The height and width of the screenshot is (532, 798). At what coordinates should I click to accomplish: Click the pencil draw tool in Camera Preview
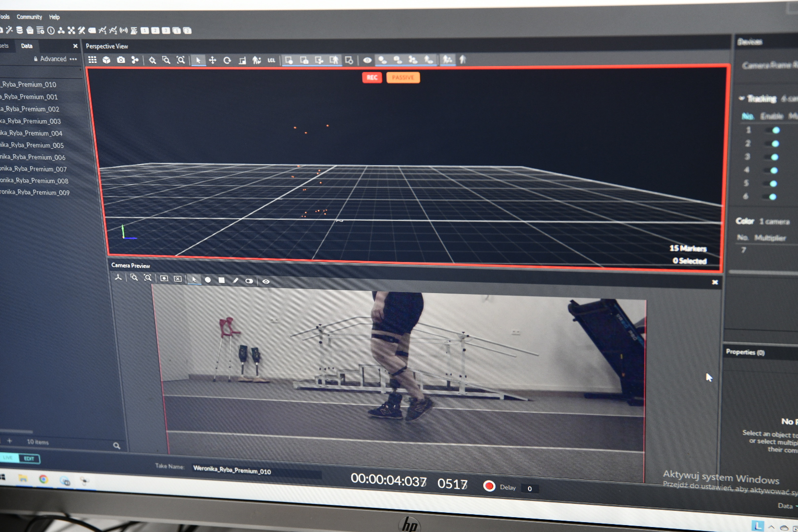(x=235, y=280)
